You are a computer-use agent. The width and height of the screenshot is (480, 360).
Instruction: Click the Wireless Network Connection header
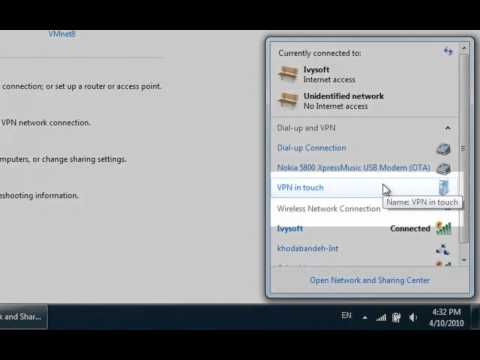click(329, 209)
